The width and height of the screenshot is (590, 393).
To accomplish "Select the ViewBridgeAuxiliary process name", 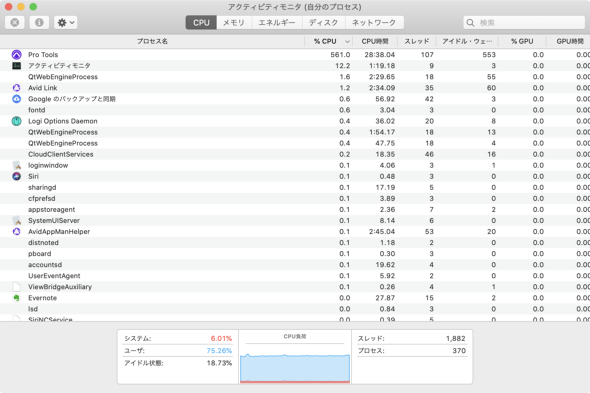I will pos(60,287).
